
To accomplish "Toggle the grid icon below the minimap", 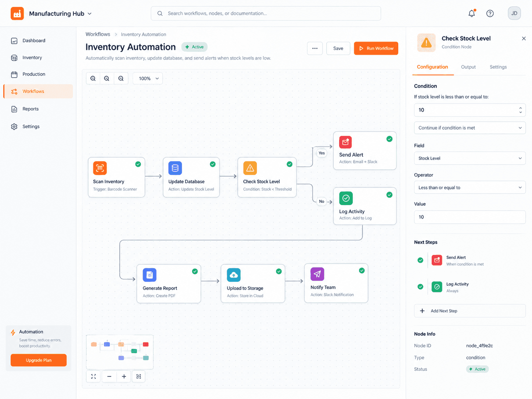I will [139, 376].
